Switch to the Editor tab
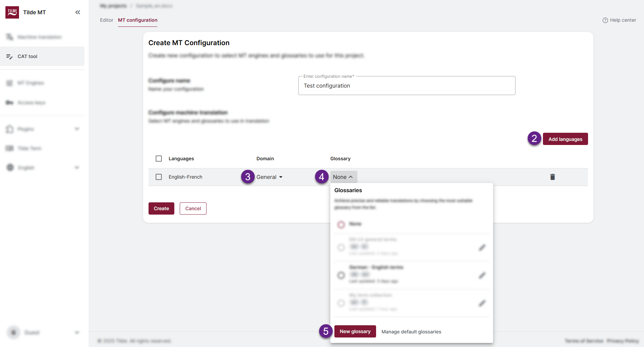 [106, 20]
